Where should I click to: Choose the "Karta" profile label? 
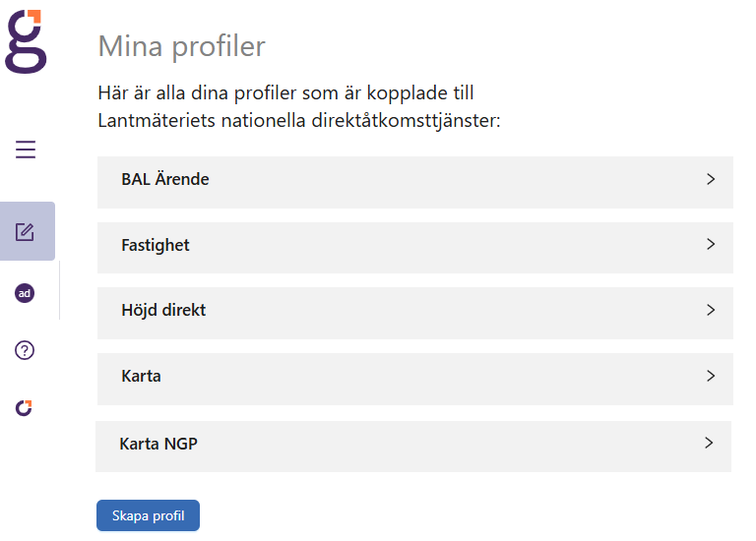(x=141, y=376)
